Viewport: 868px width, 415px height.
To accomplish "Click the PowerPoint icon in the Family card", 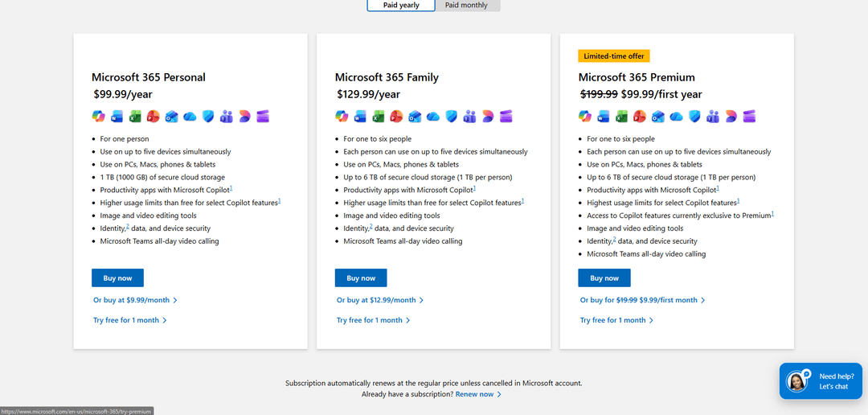I will coord(397,117).
